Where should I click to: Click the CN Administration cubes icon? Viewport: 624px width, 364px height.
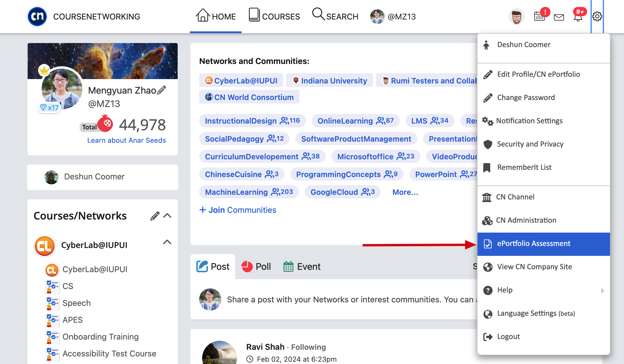click(487, 220)
